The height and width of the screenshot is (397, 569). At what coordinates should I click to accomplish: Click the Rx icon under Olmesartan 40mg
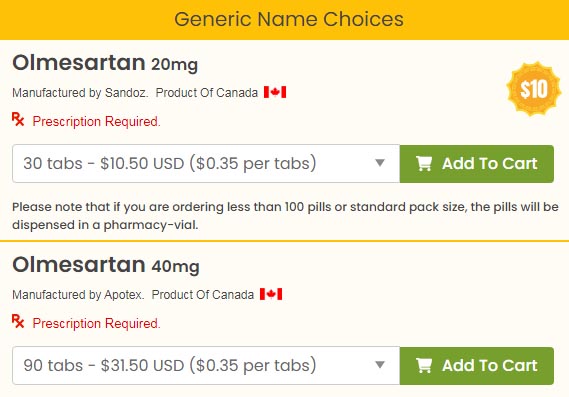coord(18,321)
